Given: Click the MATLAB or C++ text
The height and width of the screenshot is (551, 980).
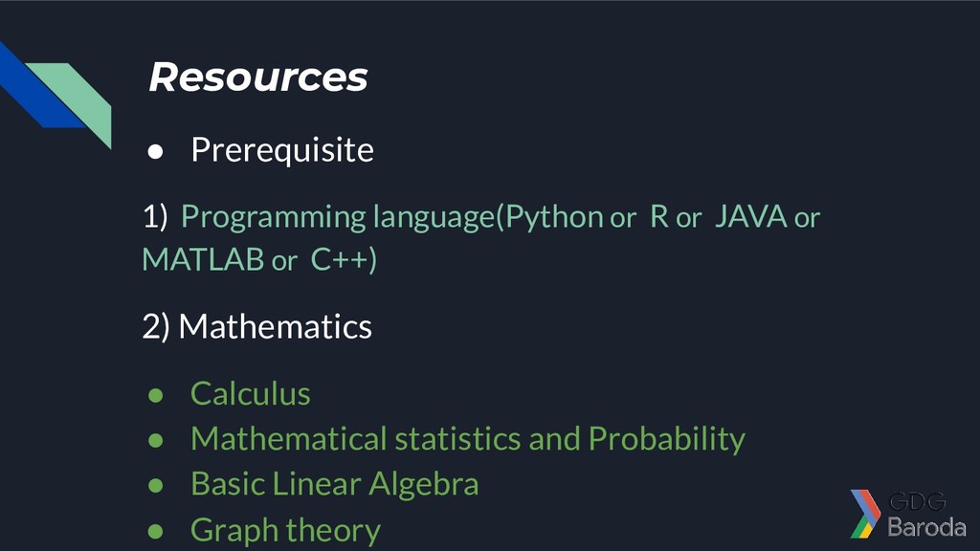Looking at the screenshot, I should tap(259, 259).
